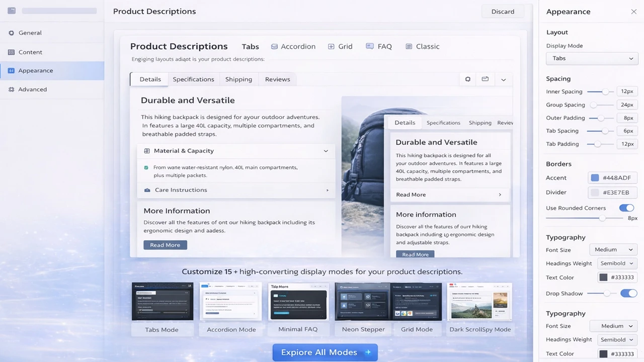The height and width of the screenshot is (362, 644).
Task: Open the first Headings Weight dropdown
Action: tap(617, 263)
